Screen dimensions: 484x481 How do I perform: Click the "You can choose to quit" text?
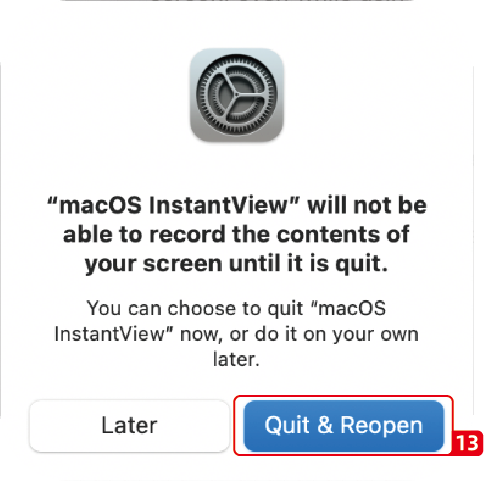click(195, 308)
